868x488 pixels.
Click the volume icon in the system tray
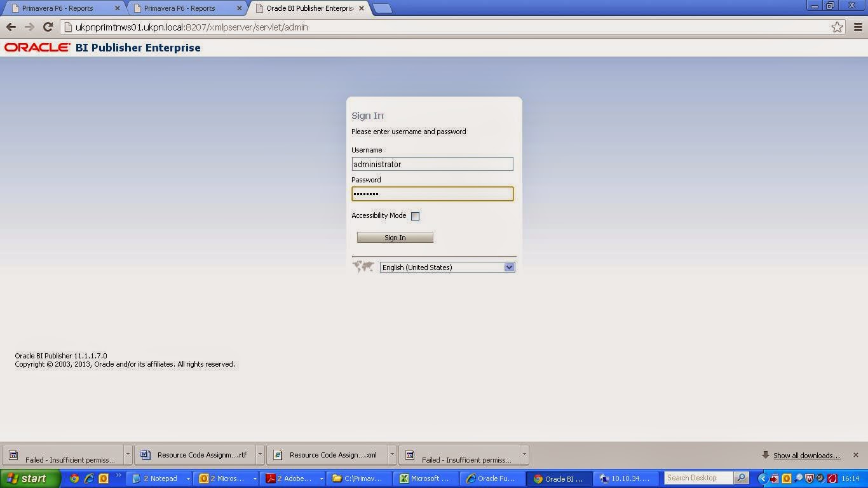[x=820, y=478]
